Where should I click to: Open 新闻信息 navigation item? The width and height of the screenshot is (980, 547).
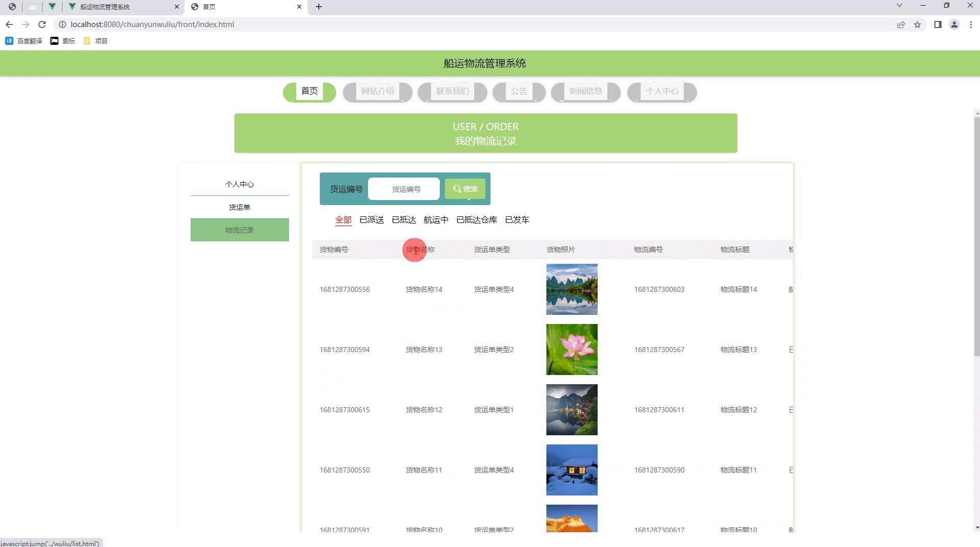pos(585,92)
